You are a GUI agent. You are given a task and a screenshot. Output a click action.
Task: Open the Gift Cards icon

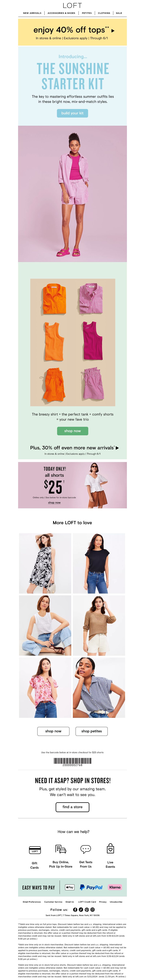tap(35, 850)
